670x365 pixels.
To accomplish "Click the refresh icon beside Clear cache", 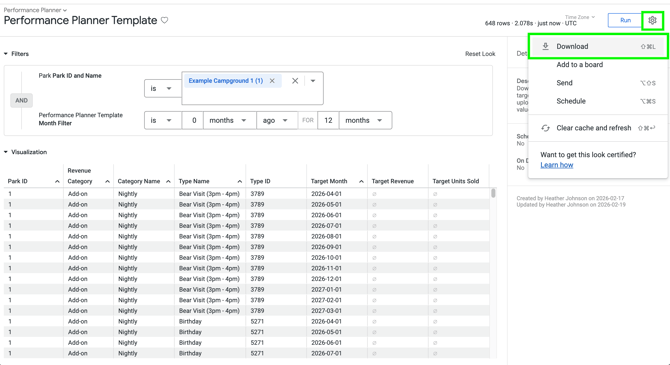I will 545,128.
